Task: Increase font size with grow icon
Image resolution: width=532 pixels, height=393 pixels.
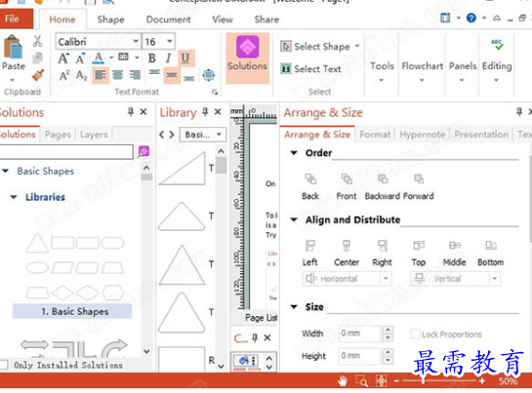Action: (x=63, y=59)
